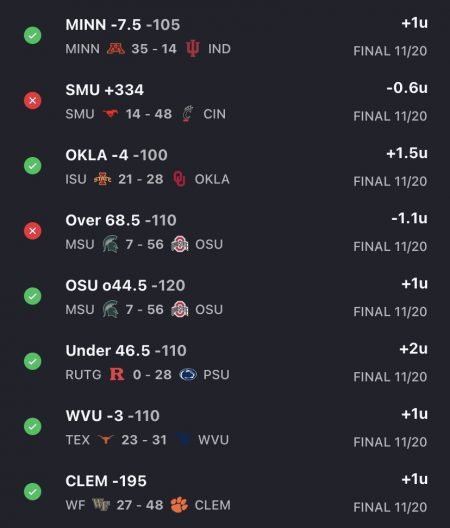Image resolution: width=450 pixels, height=528 pixels.
Task: Click the Wake Forest WF logo
Action: pos(101,505)
